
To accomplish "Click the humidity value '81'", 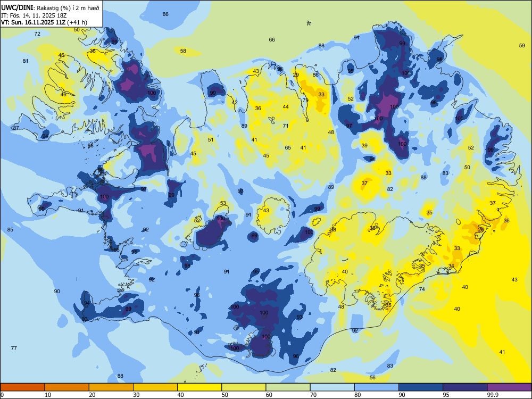I will [x=26, y=61].
